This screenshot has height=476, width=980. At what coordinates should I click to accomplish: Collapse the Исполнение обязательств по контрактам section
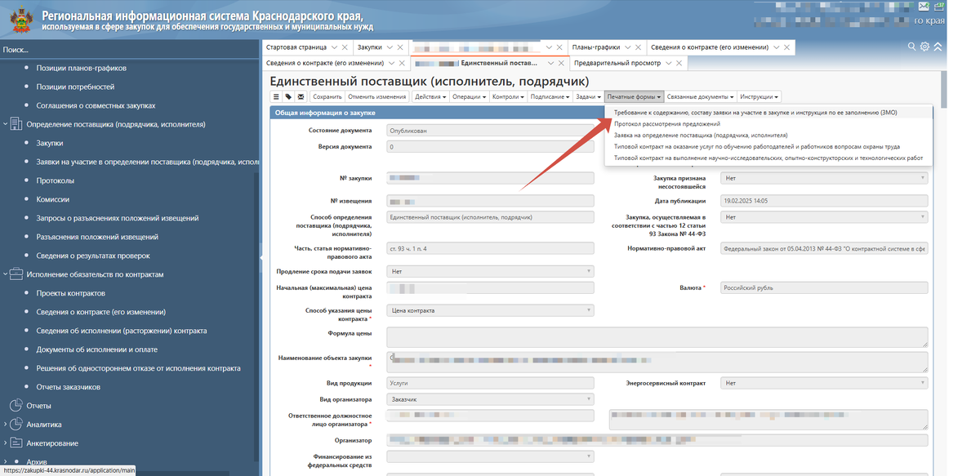coord(6,274)
